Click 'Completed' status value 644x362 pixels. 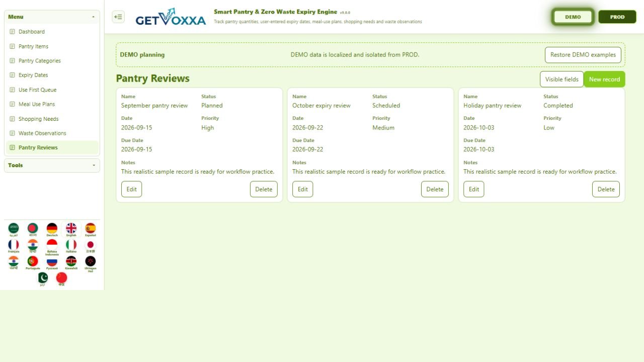tap(558, 106)
